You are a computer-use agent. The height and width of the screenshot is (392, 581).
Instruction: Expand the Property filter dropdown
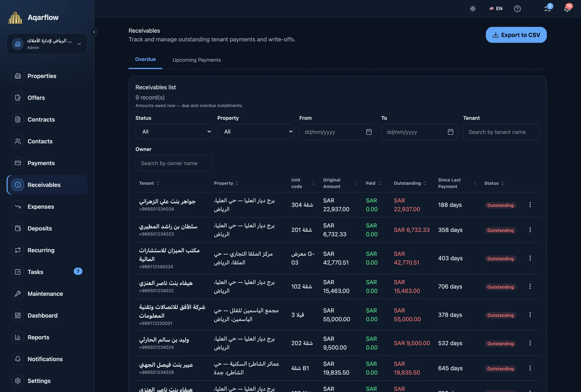[256, 132]
